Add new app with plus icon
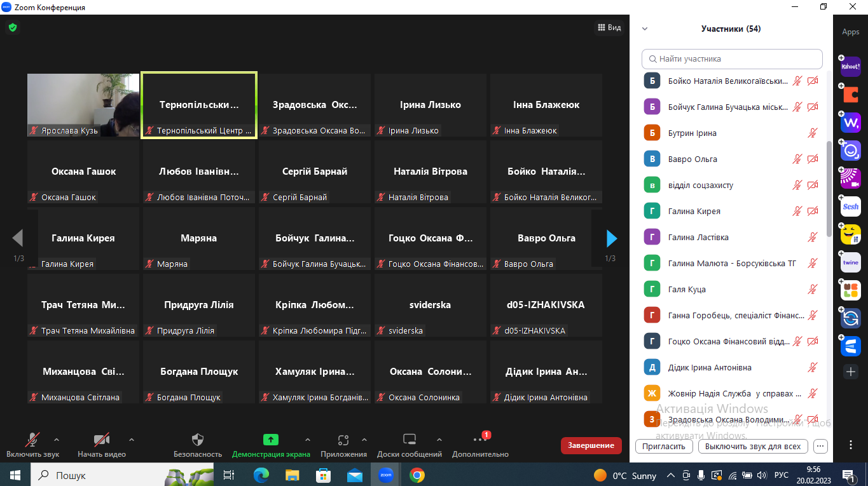Viewport: 868px width, 486px height. coord(850,372)
